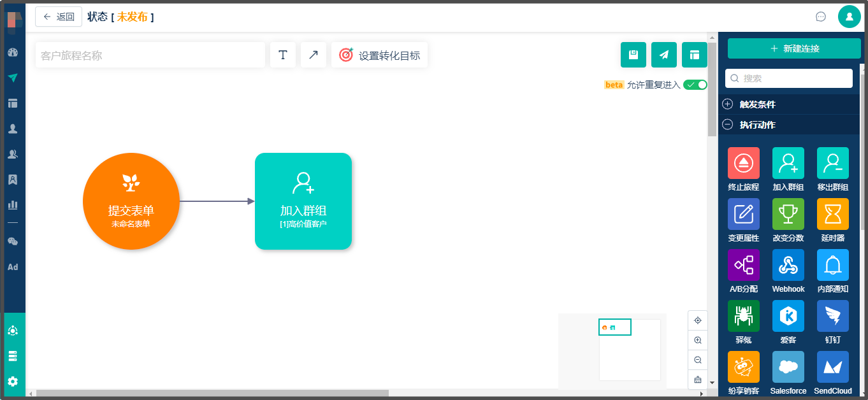Screen dimensions: 868x400
Task: Click the 搜索 search box
Action: (x=789, y=78)
